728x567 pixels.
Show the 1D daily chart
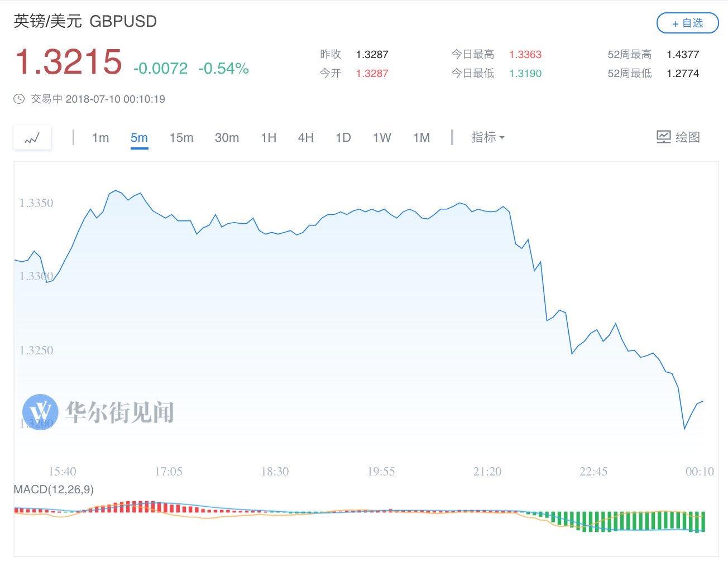343,138
